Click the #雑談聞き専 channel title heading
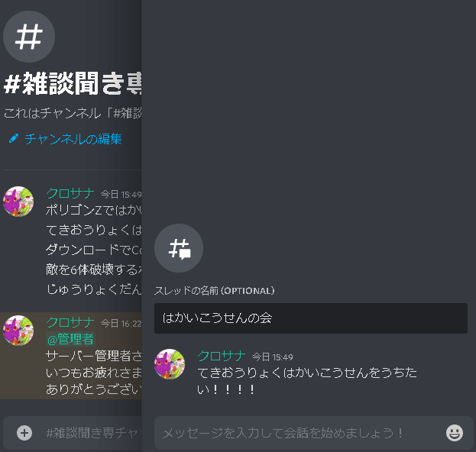476x452 pixels. [x=73, y=83]
